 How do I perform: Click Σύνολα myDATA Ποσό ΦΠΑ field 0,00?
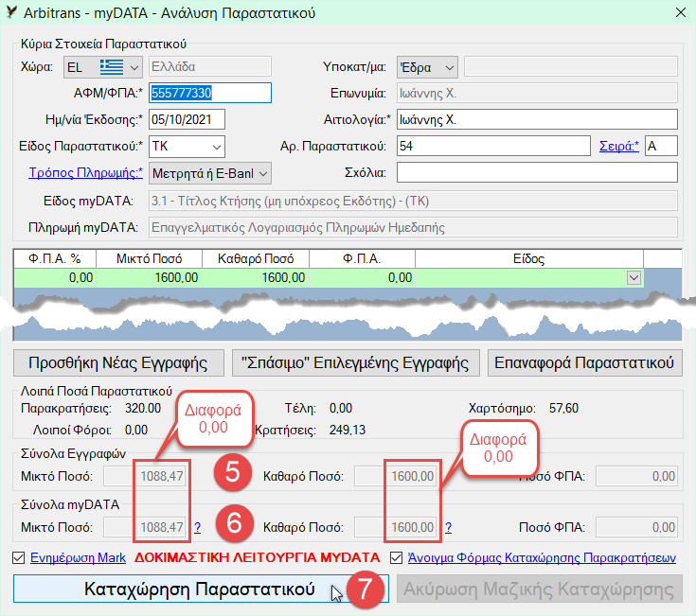pyautogui.click(x=636, y=527)
